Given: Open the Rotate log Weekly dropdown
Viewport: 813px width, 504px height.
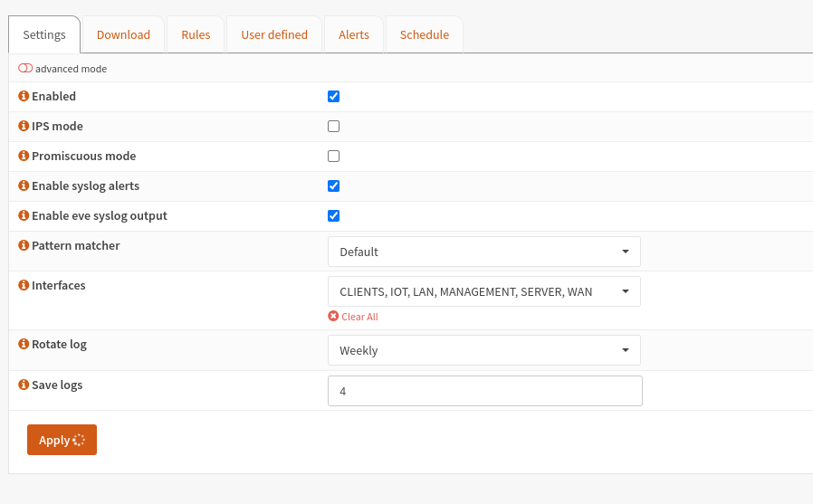Looking at the screenshot, I should 483,350.
